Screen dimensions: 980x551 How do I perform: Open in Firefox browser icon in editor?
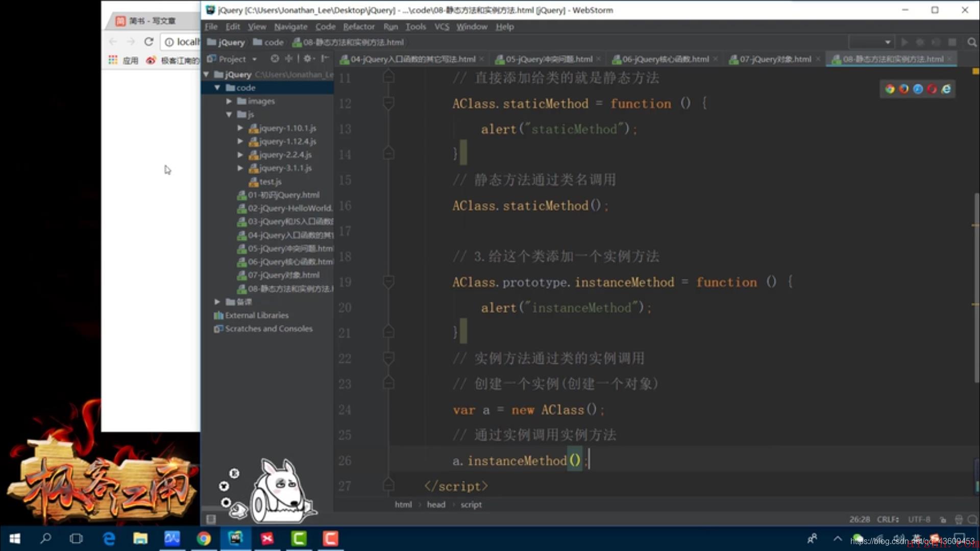coord(903,89)
